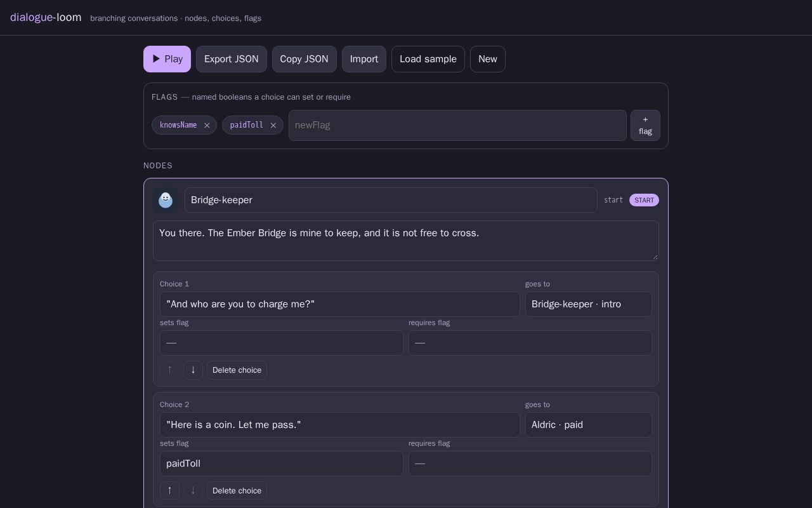Image resolution: width=812 pixels, height=508 pixels.
Task: Click the dialogue-loom logo title
Action: (46, 17)
